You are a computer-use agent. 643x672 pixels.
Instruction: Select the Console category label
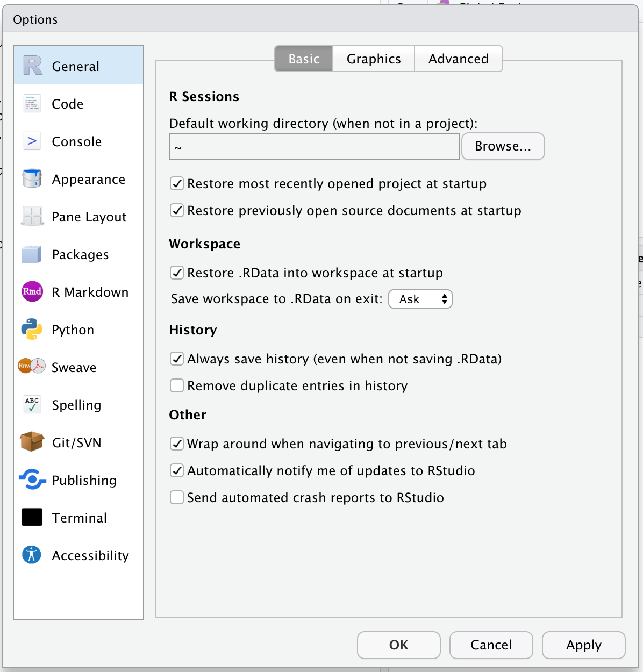[x=77, y=141]
